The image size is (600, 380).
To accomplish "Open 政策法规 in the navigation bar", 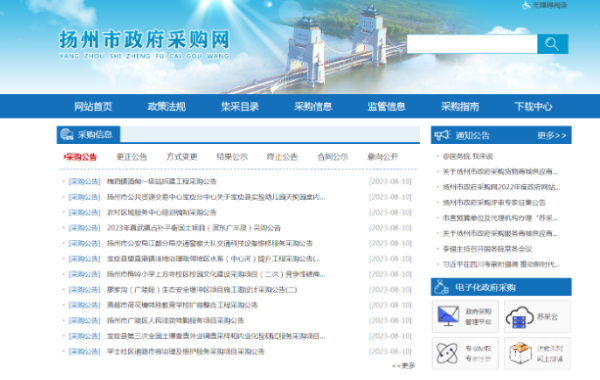I will [166, 107].
